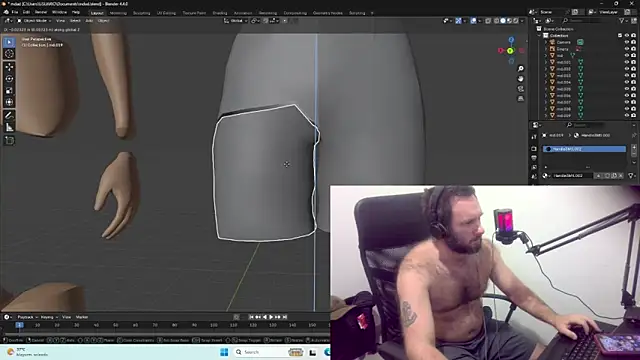Switch to wireframe viewport shading
640x360 pixels.
pos(496,21)
